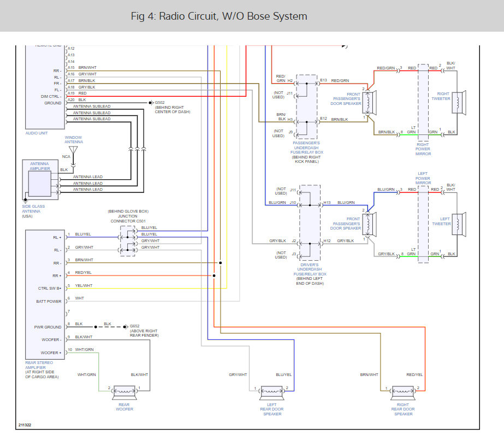The width and height of the screenshot is (504, 440).
Task: Click the 'DRIVER'S UNDERDASH FUSE/RELAY BOX' label
Action: coord(310,269)
